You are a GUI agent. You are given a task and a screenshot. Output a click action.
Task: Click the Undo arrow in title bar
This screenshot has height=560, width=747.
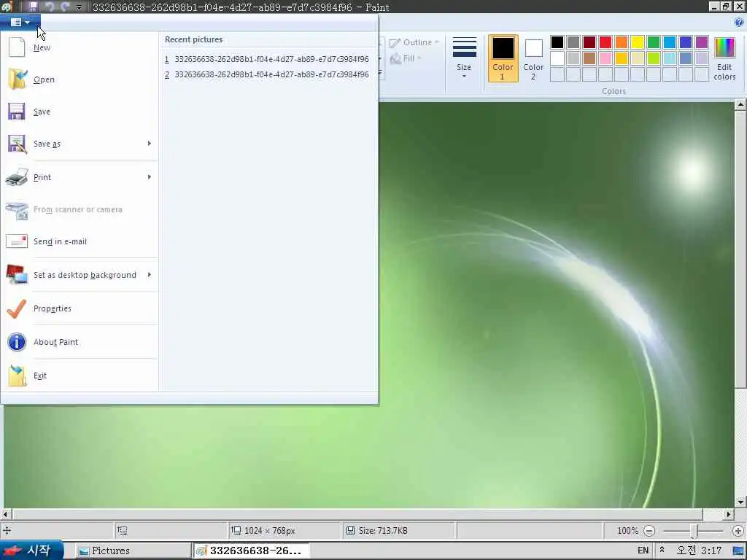50,7
